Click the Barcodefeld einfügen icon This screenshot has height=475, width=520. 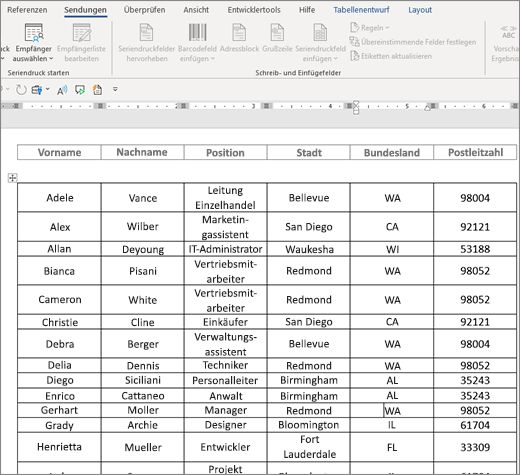(197, 32)
